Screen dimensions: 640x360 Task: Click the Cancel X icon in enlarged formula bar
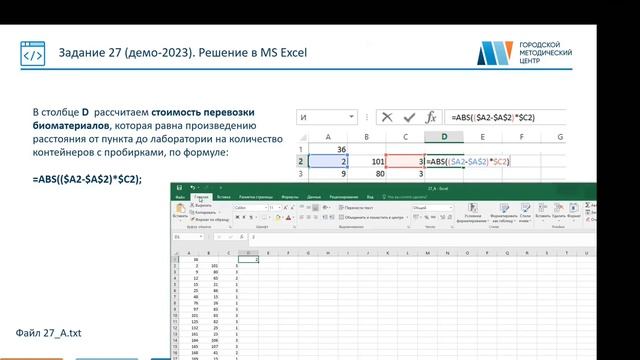(x=387, y=117)
